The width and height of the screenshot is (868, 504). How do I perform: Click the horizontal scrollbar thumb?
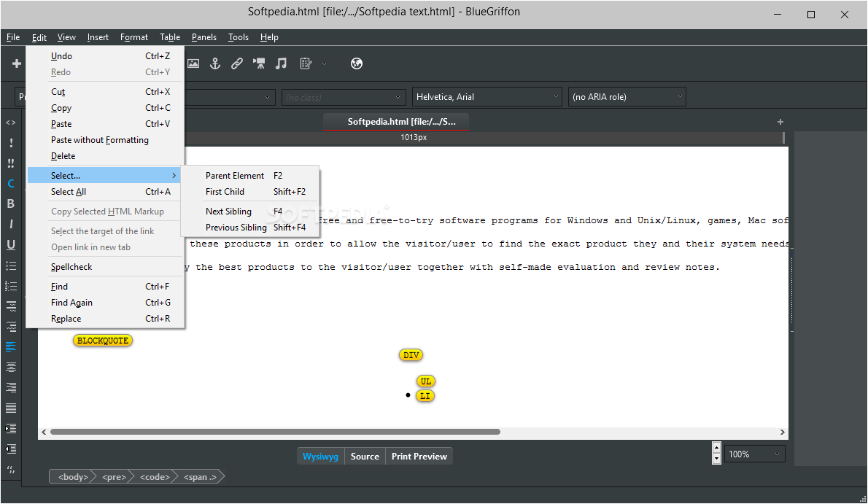coord(275,432)
